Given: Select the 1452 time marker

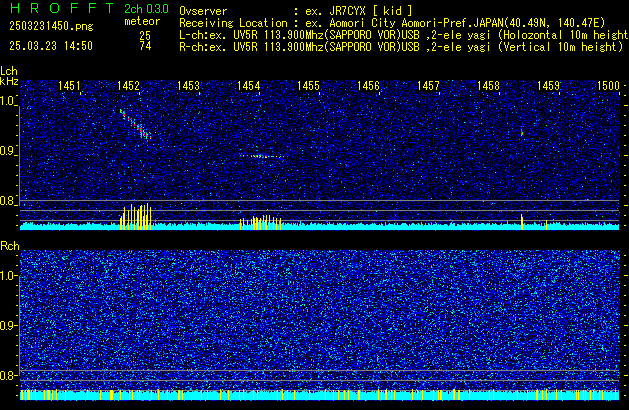Looking at the screenshot, I should pyautogui.click(x=128, y=86).
